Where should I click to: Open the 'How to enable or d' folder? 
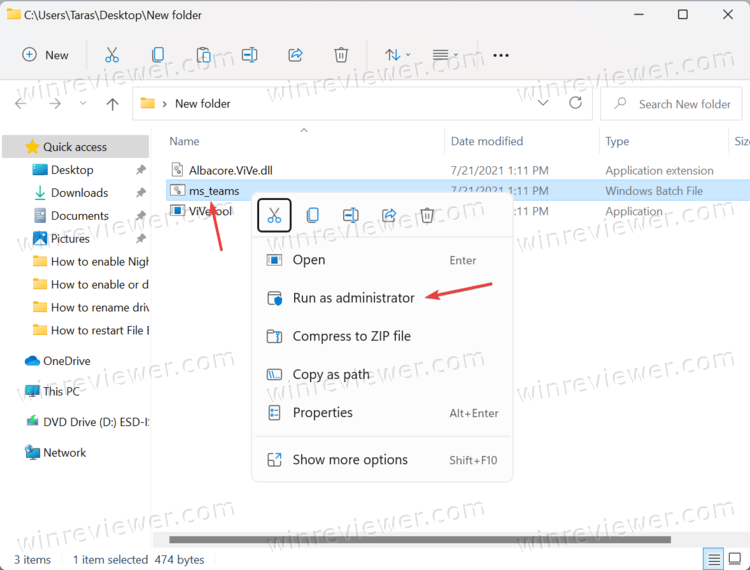pos(90,285)
